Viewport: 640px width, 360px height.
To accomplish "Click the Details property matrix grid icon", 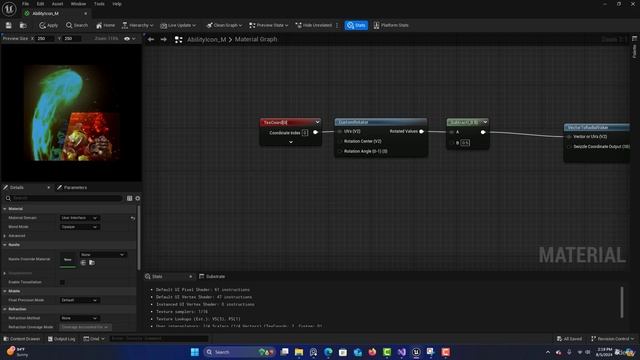I will [x=129, y=198].
